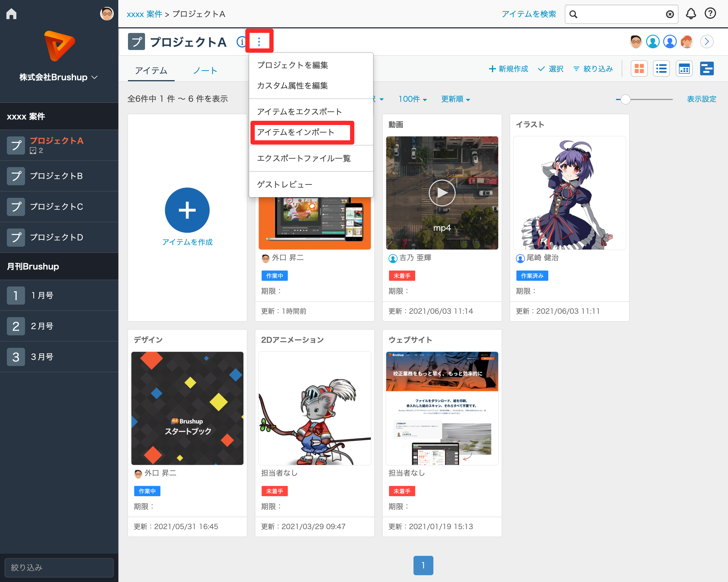Go to the home icon
This screenshot has width=728, height=582.
[x=11, y=13]
